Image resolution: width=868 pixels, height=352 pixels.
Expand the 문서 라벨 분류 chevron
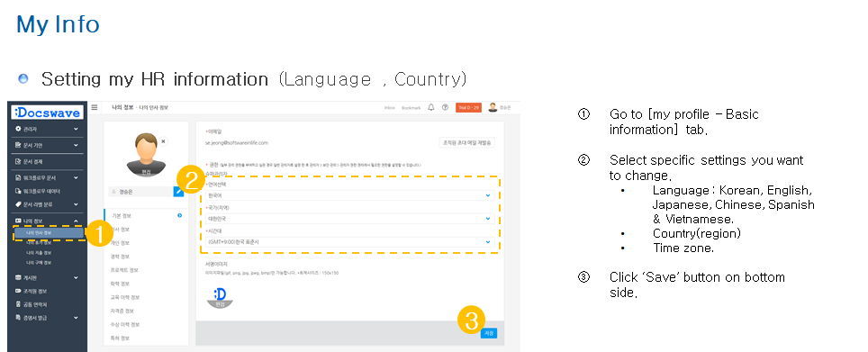click(x=76, y=204)
